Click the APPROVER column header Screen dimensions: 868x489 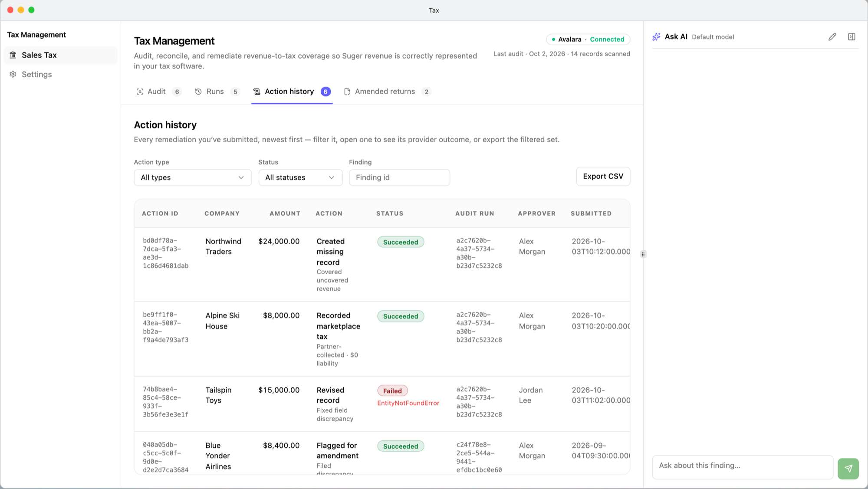(536, 213)
